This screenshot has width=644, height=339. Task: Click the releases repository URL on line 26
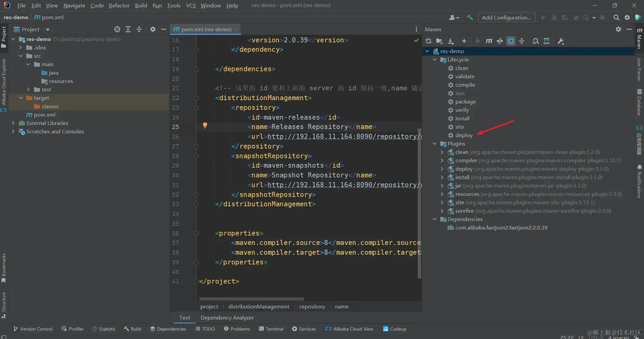(345, 136)
